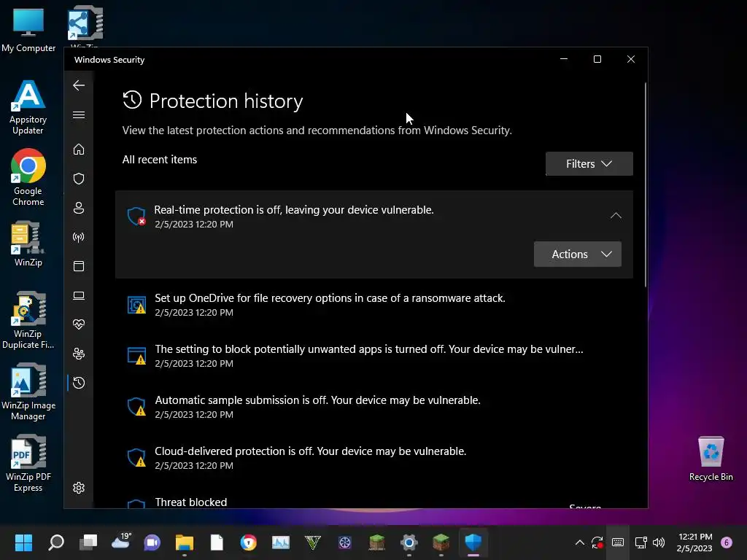The image size is (747, 560).
Task: Open WinZip Image Manager desktop shortcut
Action: (x=28, y=392)
